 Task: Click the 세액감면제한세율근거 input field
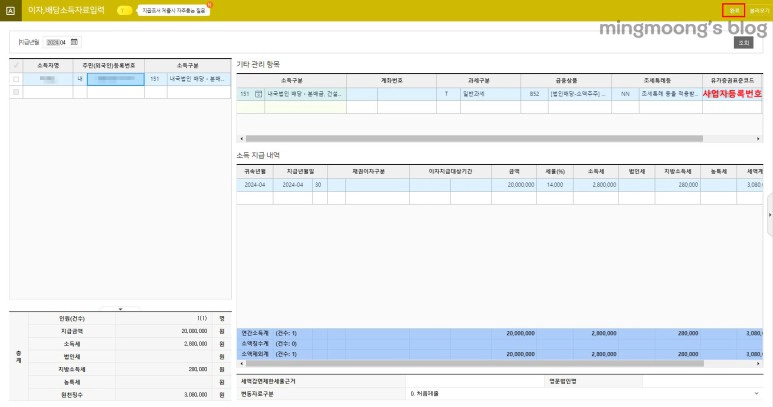click(x=474, y=381)
